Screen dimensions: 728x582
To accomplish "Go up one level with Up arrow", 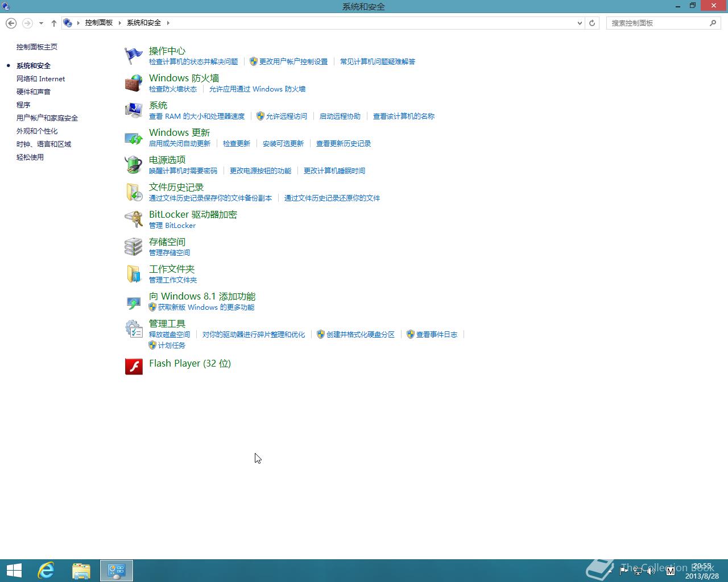I will pos(54,23).
